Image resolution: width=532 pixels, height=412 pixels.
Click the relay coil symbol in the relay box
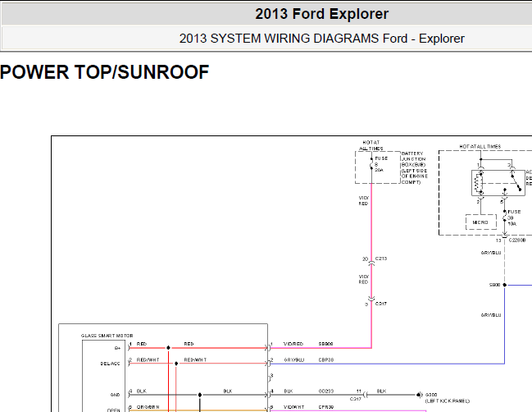tap(480, 183)
